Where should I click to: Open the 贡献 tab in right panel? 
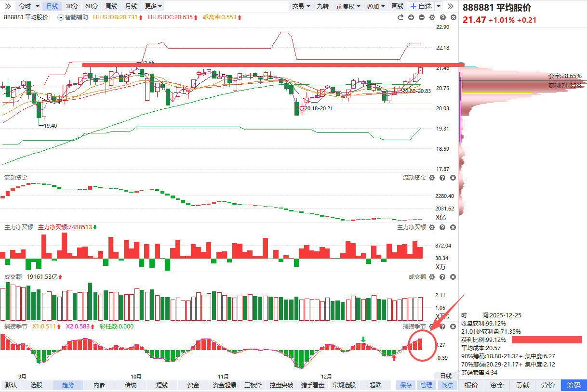(x=522, y=385)
